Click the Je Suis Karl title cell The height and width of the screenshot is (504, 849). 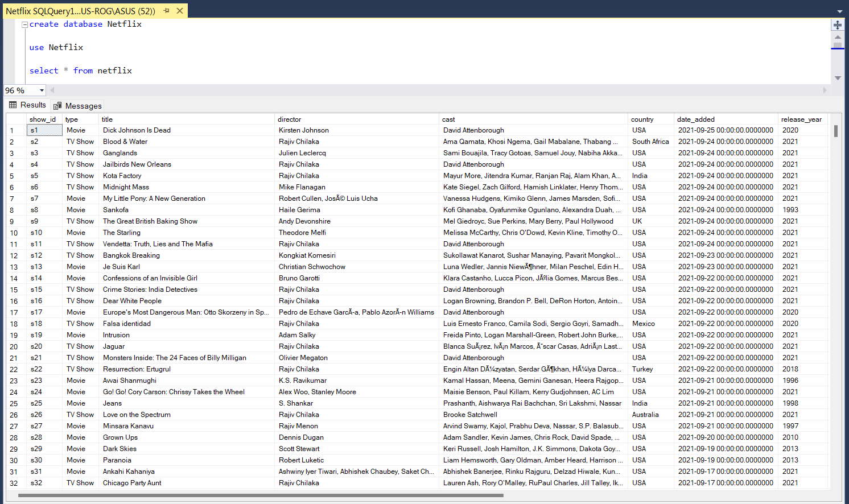187,267
